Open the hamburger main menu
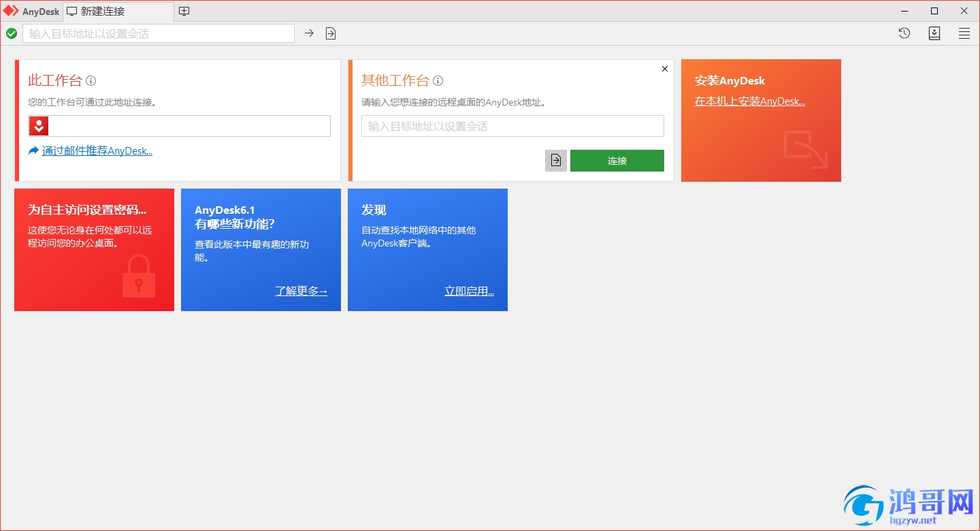 (x=964, y=33)
